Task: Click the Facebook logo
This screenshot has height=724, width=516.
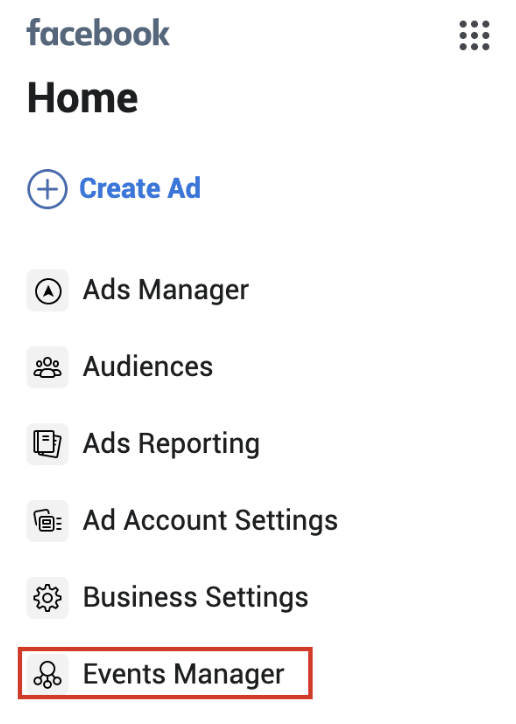Action: (x=98, y=33)
